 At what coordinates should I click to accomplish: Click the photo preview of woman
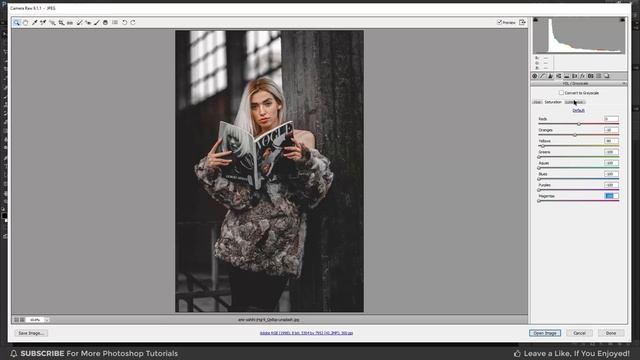pos(269,171)
